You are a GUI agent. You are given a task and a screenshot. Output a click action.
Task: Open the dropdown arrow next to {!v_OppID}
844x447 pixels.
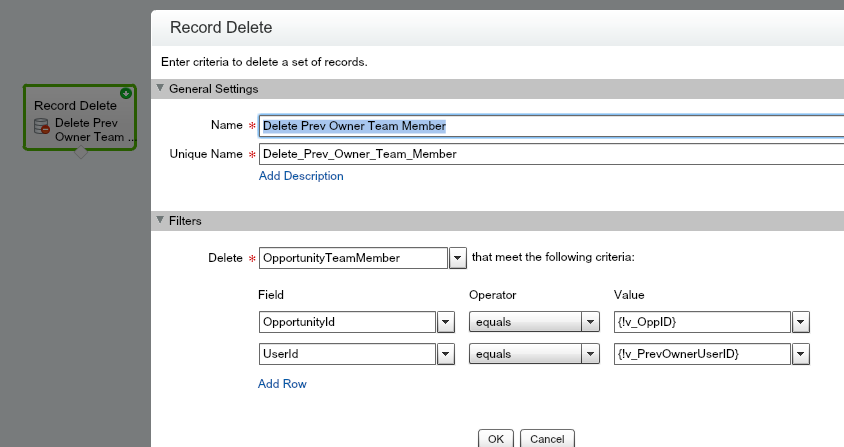(x=800, y=322)
